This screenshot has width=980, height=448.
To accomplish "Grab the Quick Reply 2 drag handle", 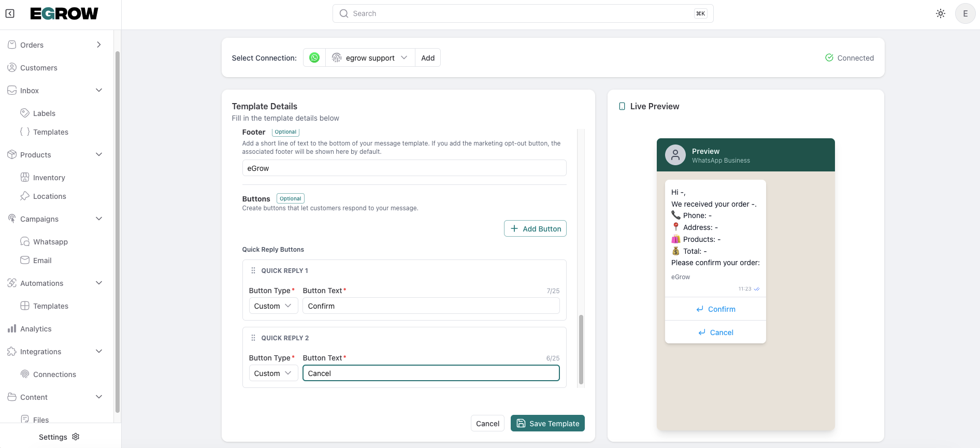I will click(x=253, y=338).
